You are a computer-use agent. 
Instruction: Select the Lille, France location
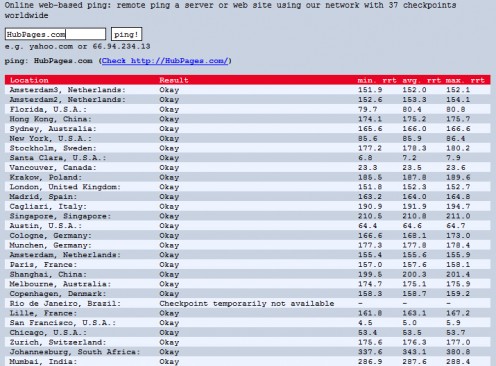[x=43, y=313]
